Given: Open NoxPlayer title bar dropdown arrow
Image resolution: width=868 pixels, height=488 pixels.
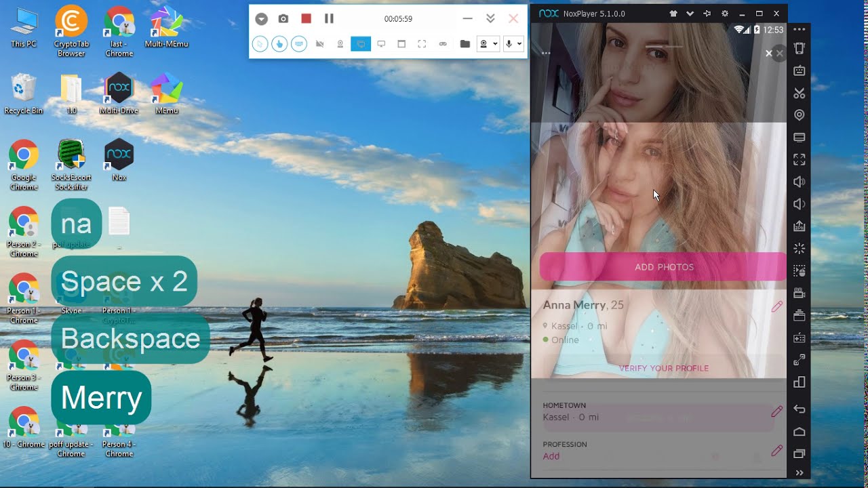Looking at the screenshot, I should click(x=690, y=14).
